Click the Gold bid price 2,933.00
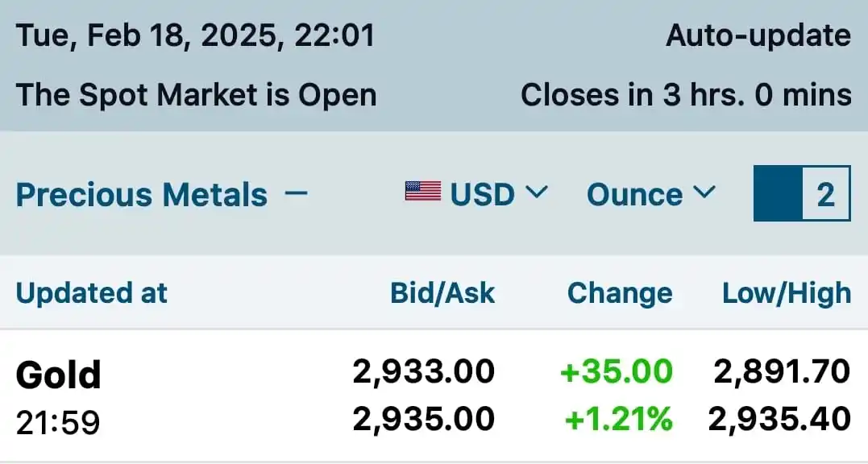 point(424,372)
